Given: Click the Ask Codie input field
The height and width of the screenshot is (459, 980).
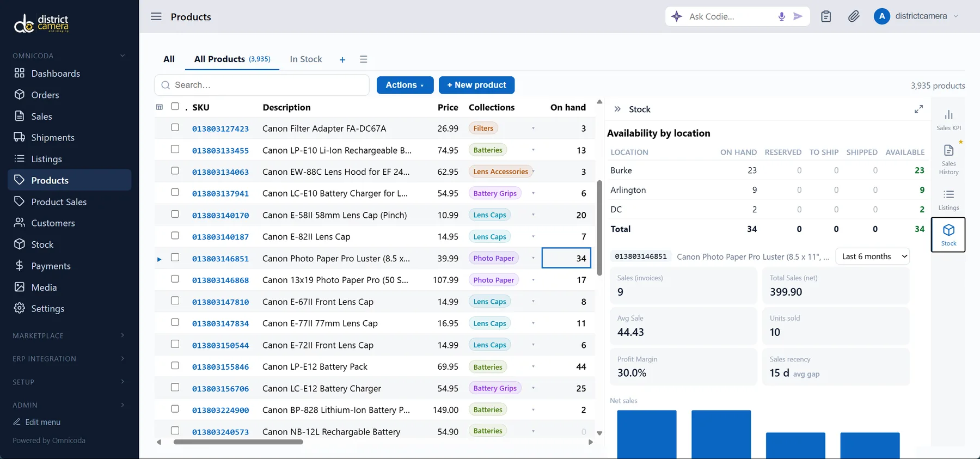Looking at the screenshot, I should [730, 16].
